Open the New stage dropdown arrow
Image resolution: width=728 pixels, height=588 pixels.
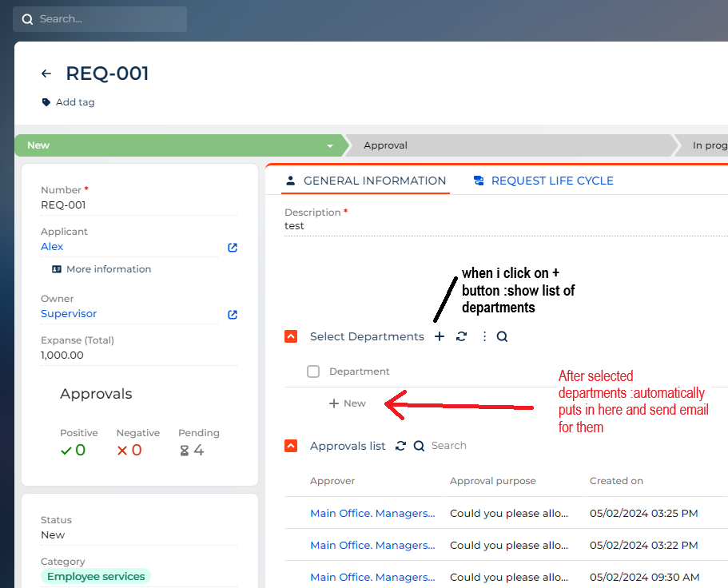click(x=330, y=145)
